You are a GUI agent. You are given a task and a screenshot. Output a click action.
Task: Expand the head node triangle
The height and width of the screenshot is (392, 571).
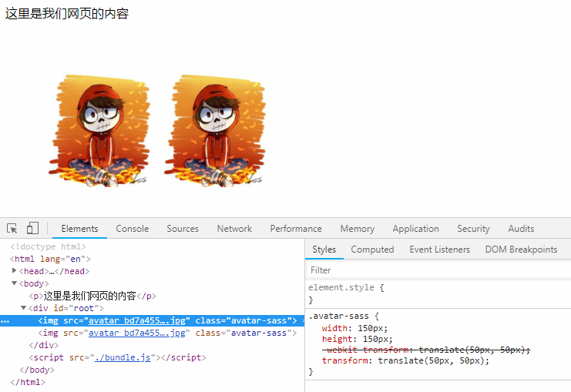pyautogui.click(x=14, y=270)
